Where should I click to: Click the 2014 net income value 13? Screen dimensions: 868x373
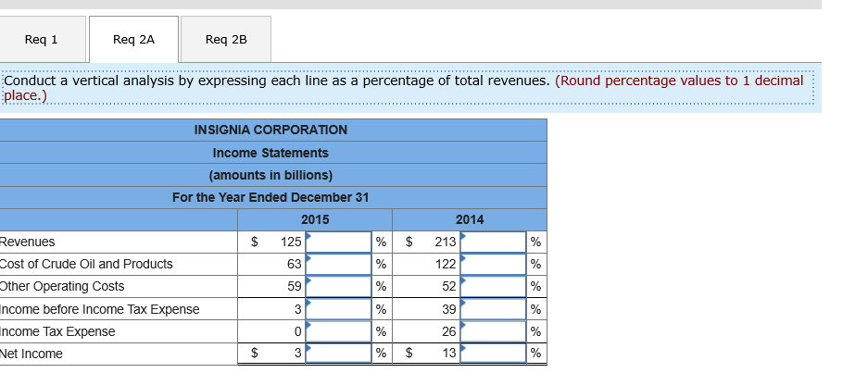(449, 354)
